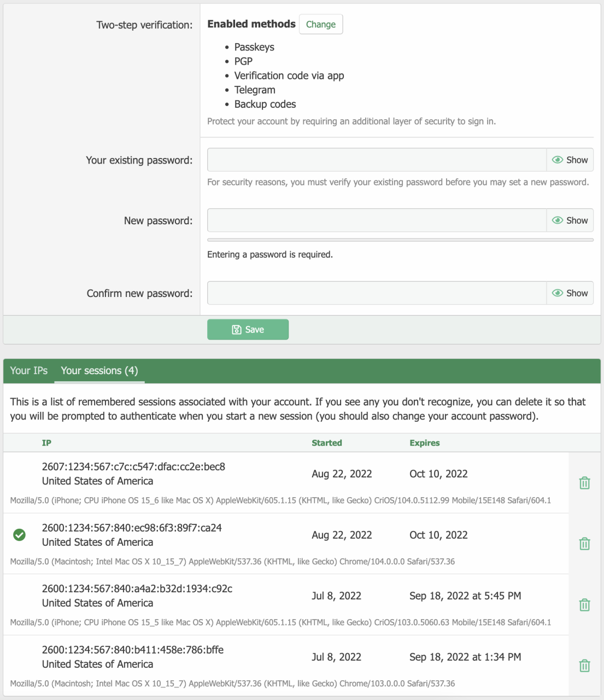Click the Expires column header
This screenshot has width=604, height=700.
click(425, 443)
